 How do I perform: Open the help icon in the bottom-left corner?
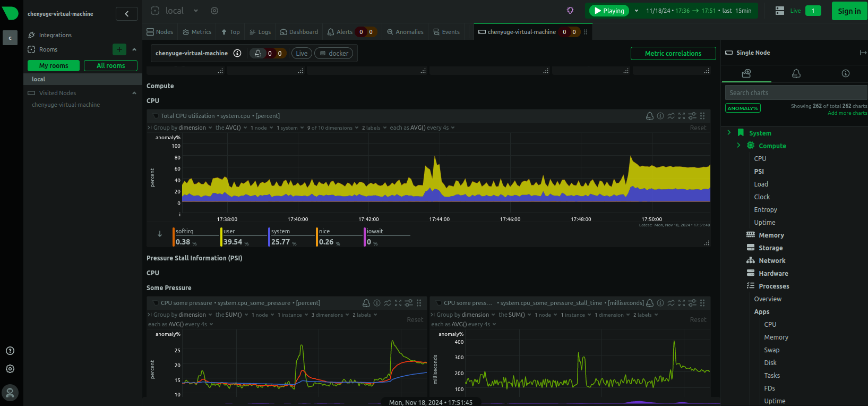[10, 351]
